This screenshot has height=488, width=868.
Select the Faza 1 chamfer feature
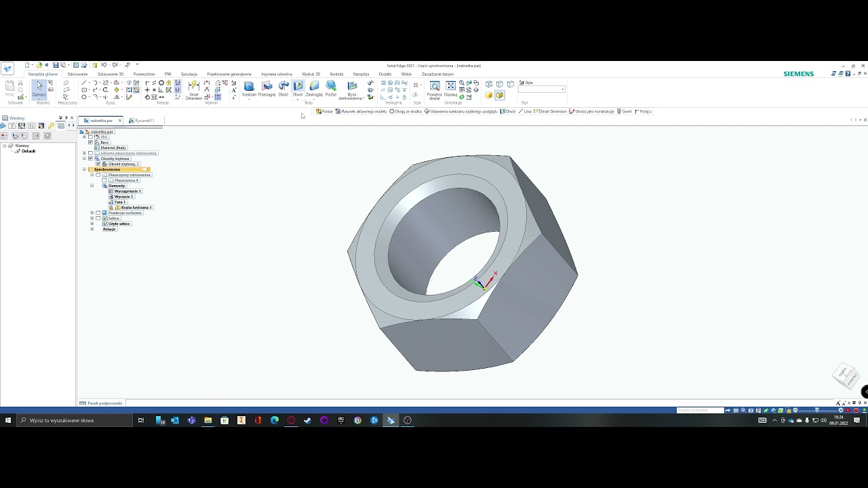click(x=120, y=202)
